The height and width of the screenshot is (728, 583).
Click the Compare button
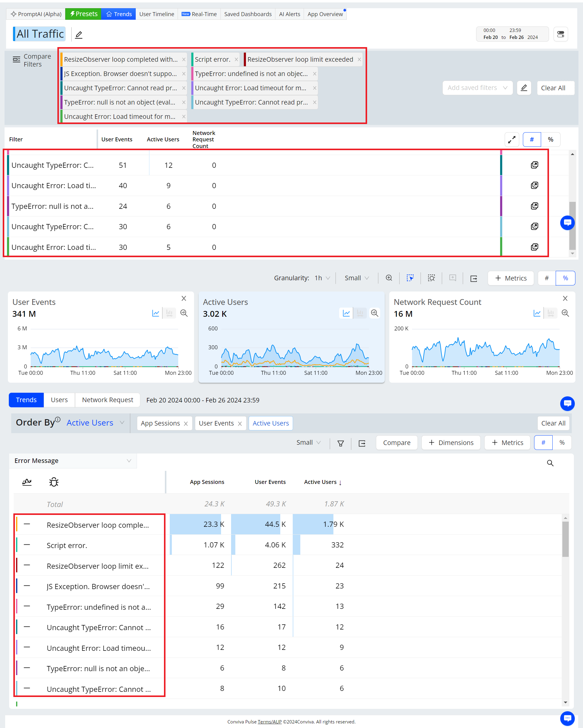(x=397, y=443)
